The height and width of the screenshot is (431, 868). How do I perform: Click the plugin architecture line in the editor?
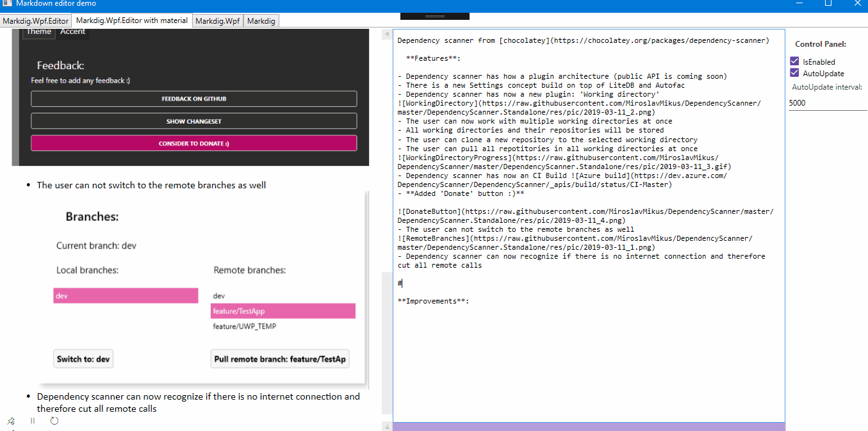pos(562,76)
